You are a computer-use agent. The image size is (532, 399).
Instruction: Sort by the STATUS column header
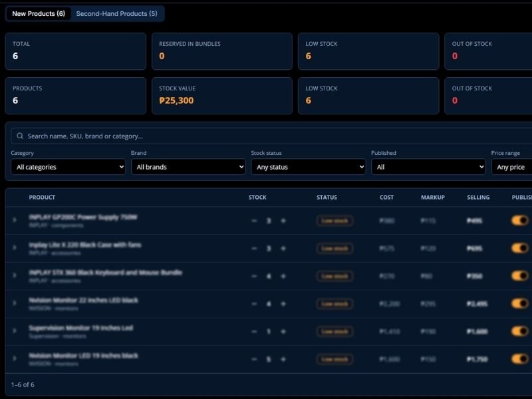coord(327,198)
